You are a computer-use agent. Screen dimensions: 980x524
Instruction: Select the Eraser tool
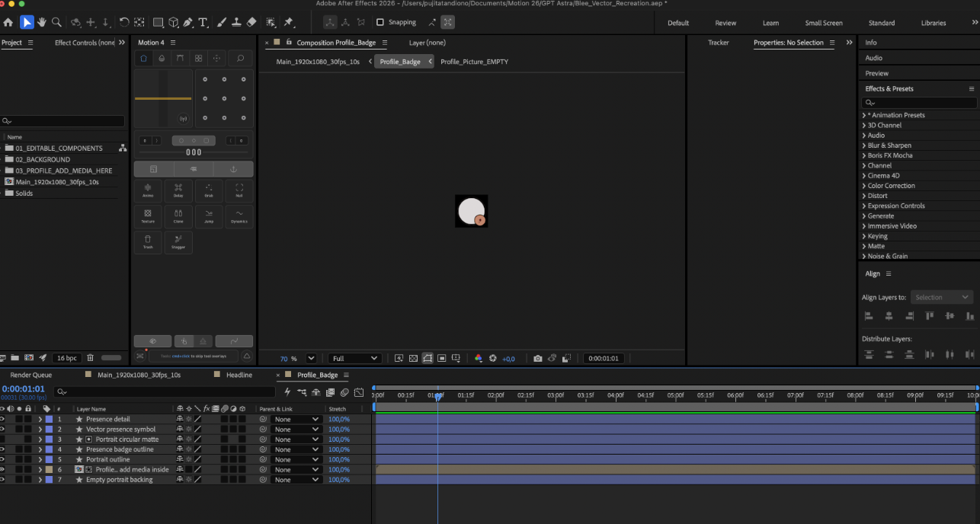[x=251, y=22]
